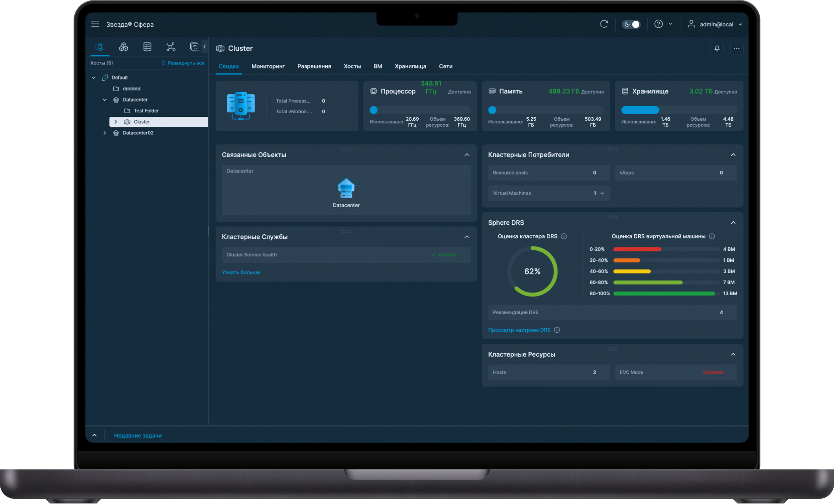Expand the Datacenter02 tree node
Viewport: 834px width, 504px height.
tap(105, 133)
